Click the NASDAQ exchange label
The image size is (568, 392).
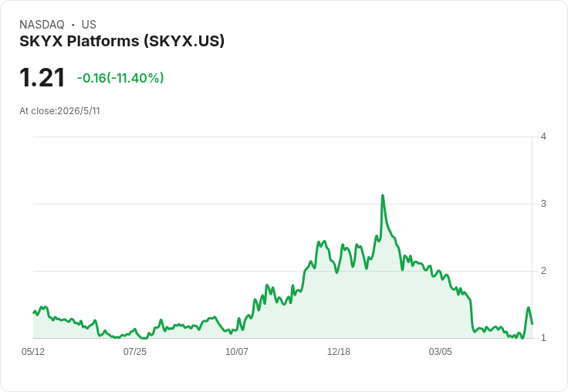(x=42, y=25)
